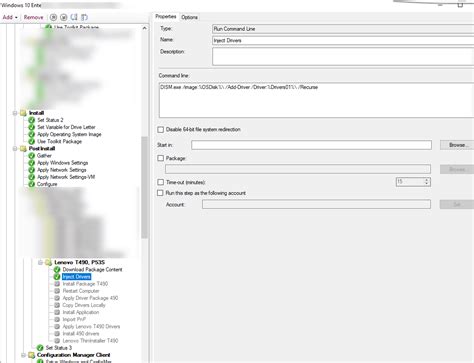Click the Lenovo T490, P53S folder icon
This screenshot has width=474, height=363.
pyautogui.click(x=49, y=262)
